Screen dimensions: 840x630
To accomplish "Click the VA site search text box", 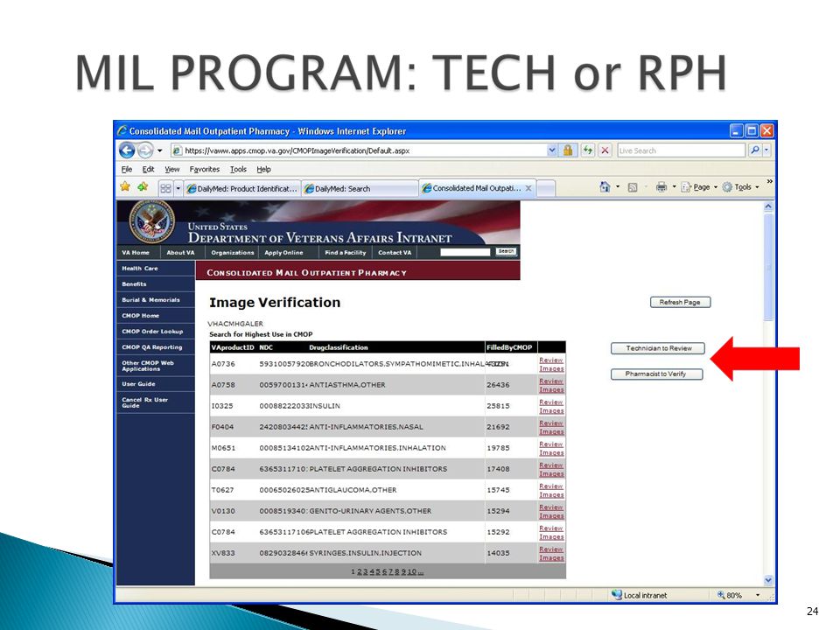I will click(x=465, y=252).
